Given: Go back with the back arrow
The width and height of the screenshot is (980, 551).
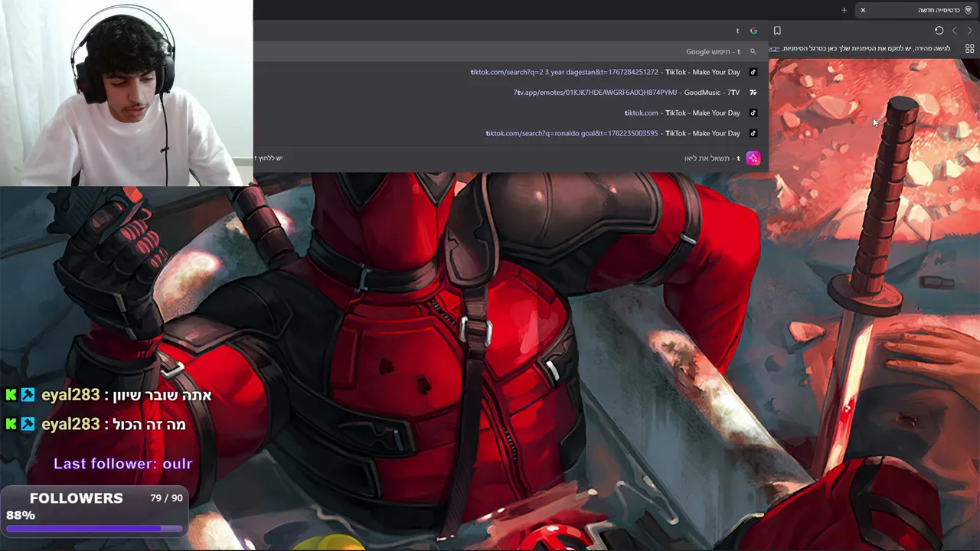Looking at the screenshot, I should (x=955, y=31).
